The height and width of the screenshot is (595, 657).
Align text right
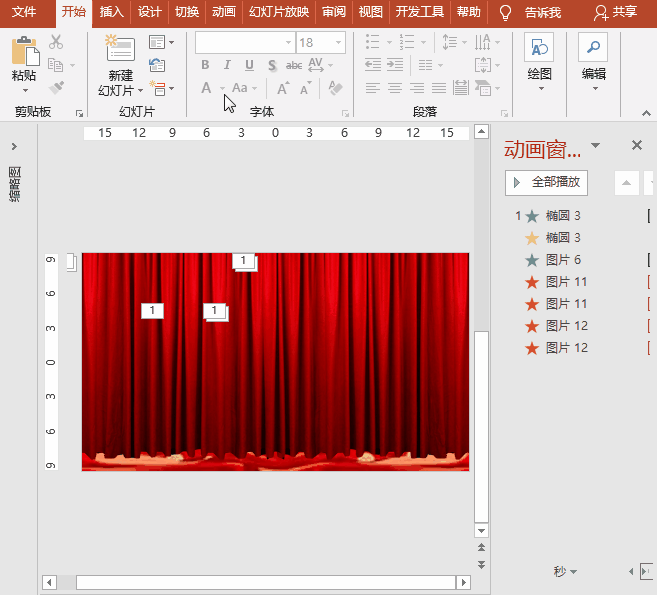(417, 88)
